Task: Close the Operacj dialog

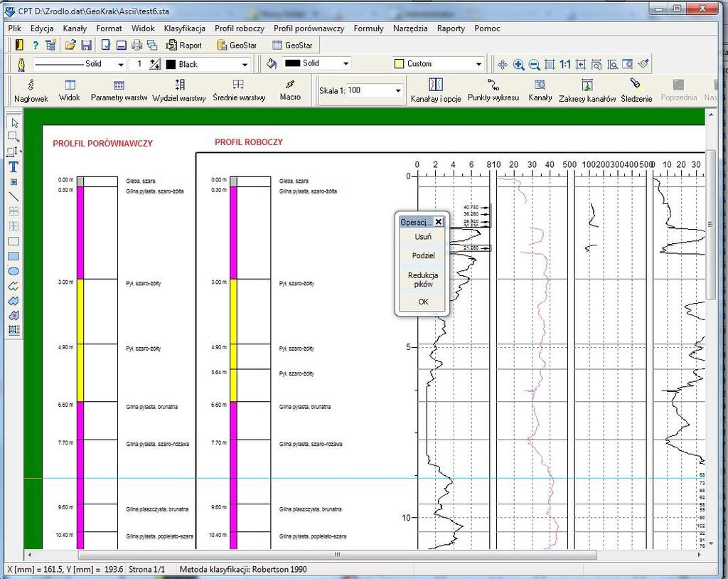Action: point(438,222)
